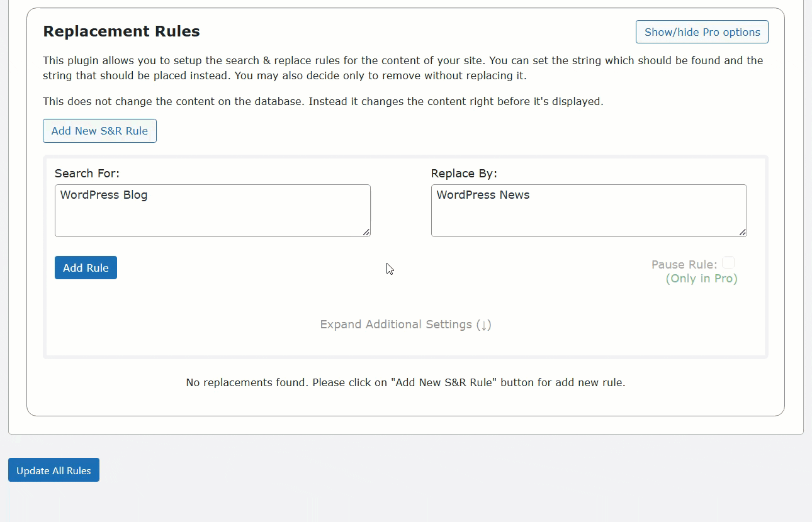Click the 'Search For:' label
The image size is (812, 522).
pyautogui.click(x=87, y=174)
